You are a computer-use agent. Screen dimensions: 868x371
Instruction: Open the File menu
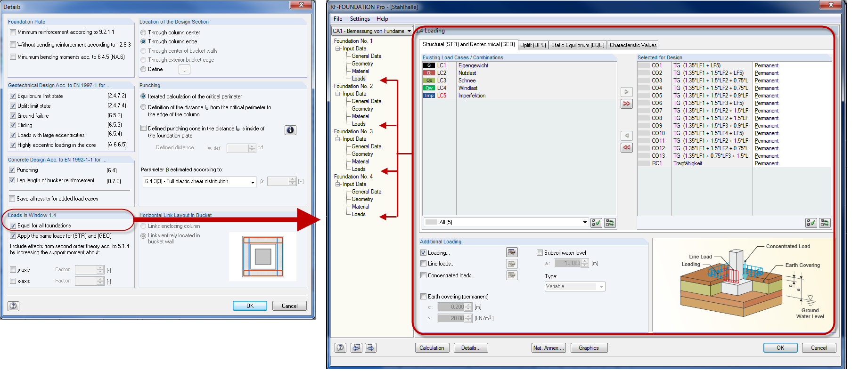coord(338,19)
